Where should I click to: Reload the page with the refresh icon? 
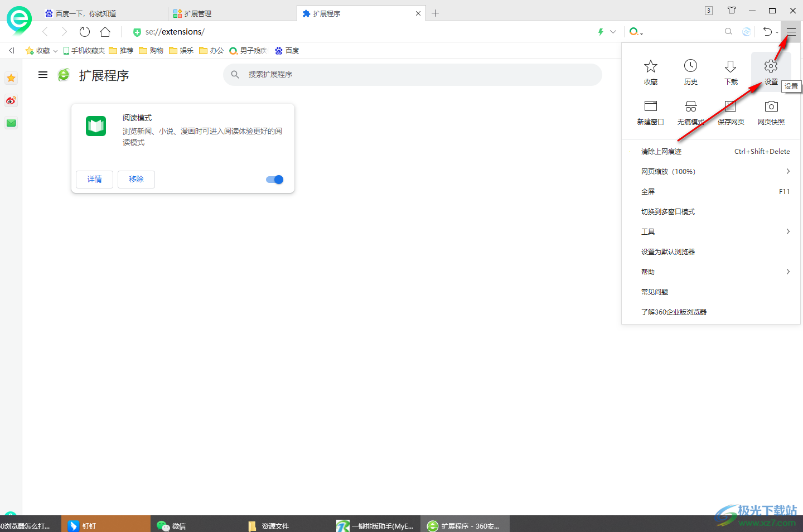84,32
